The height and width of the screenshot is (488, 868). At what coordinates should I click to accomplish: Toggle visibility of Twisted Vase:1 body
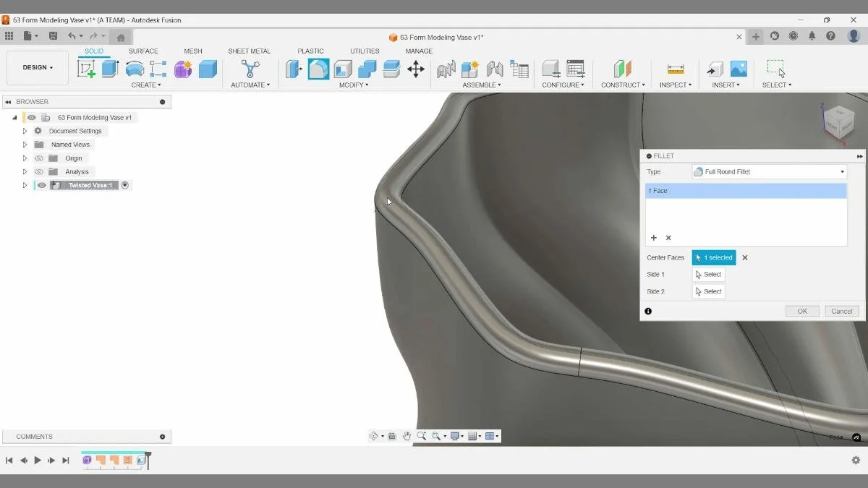pos(40,185)
